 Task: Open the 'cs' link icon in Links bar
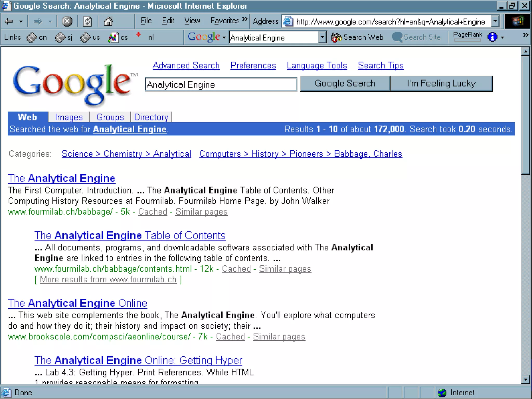(x=113, y=38)
